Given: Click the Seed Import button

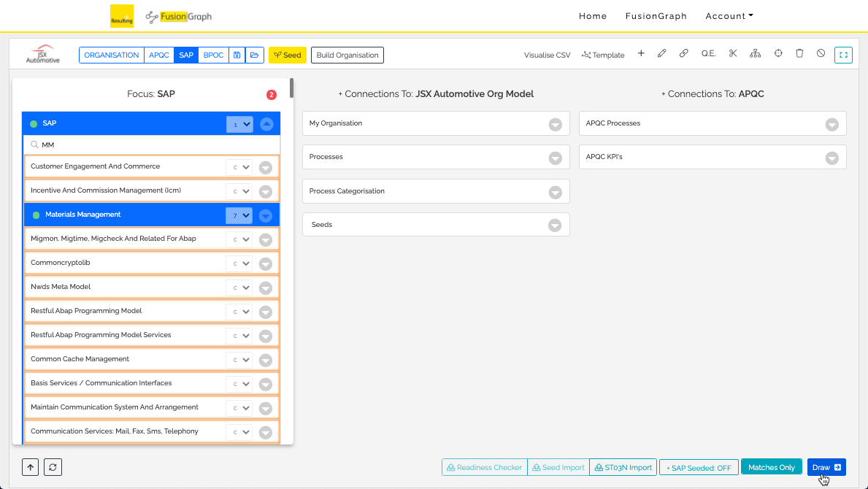Looking at the screenshot, I should (x=558, y=467).
